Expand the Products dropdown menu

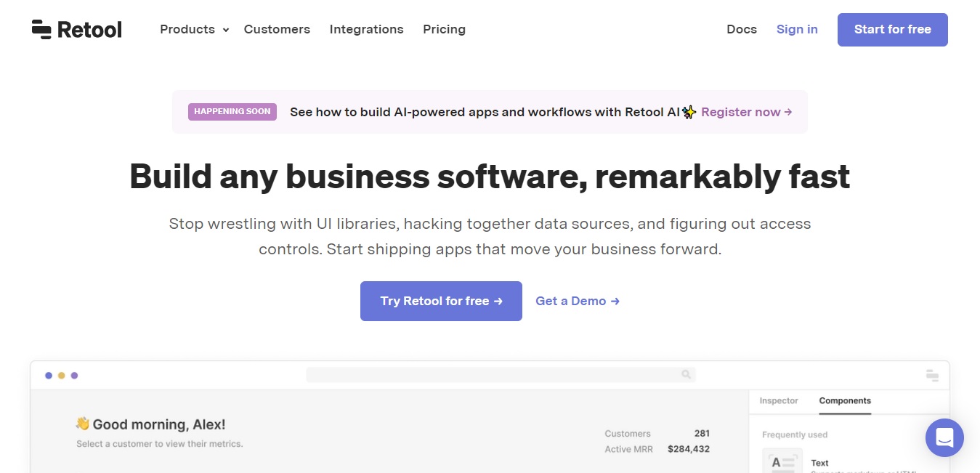click(194, 29)
